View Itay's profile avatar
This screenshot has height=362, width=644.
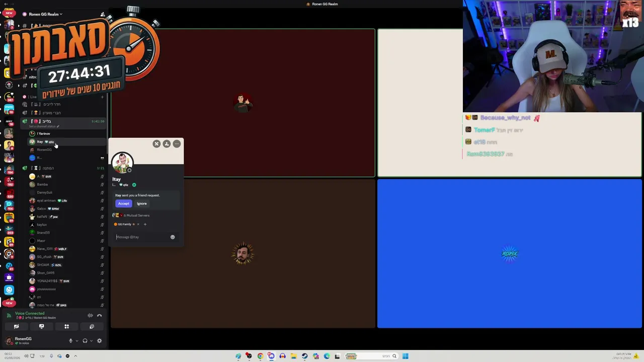click(122, 162)
